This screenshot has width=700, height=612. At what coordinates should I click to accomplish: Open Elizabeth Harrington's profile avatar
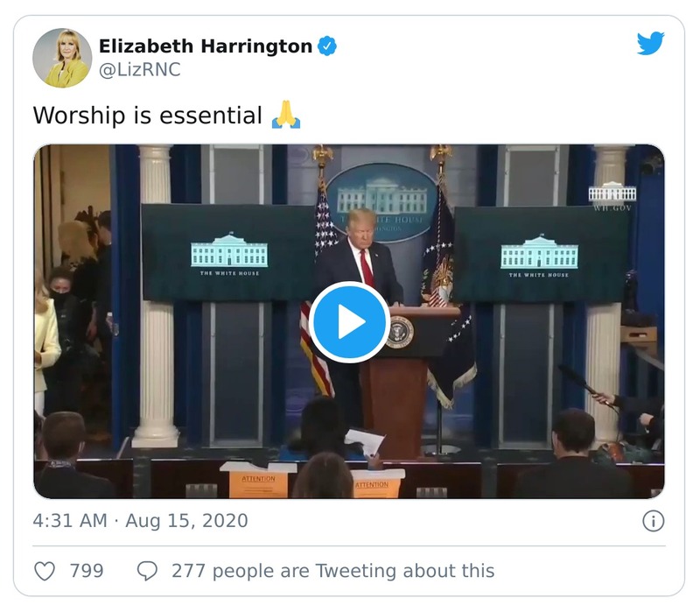[x=62, y=58]
